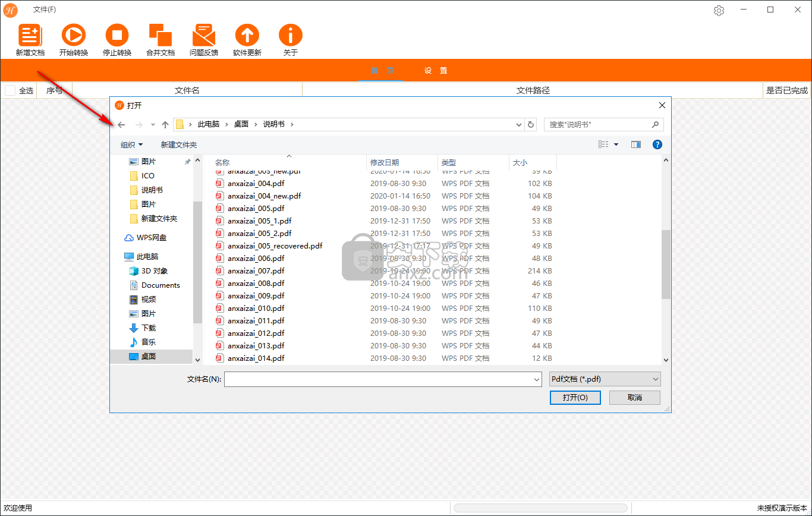This screenshot has width=812, height=516.
Task: Select WPS网盘 cloud in sidebar
Action: coord(146,238)
